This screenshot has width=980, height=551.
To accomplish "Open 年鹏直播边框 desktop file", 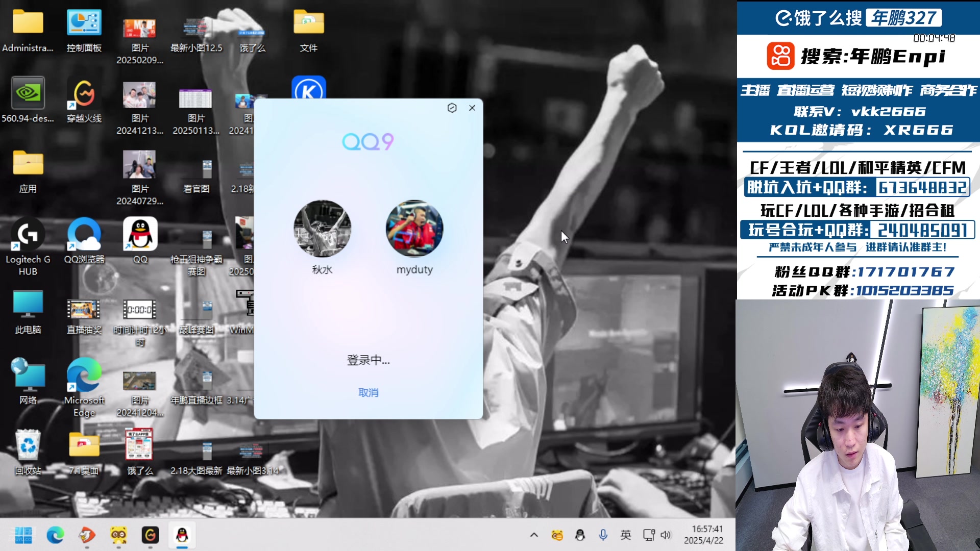I will pos(197,388).
